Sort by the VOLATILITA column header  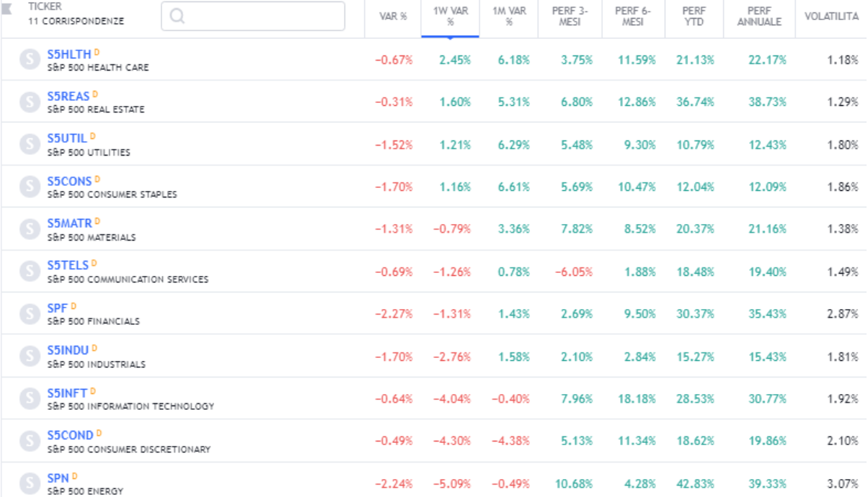click(831, 16)
